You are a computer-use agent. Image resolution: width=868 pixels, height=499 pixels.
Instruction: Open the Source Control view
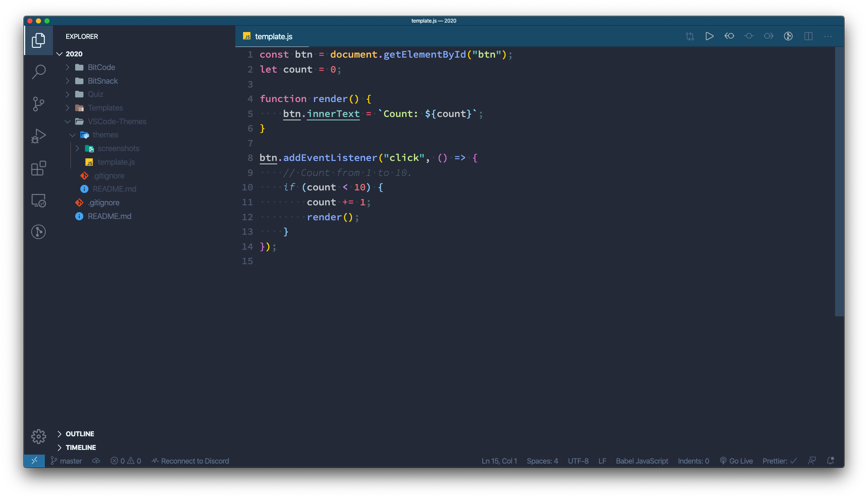[x=38, y=104]
